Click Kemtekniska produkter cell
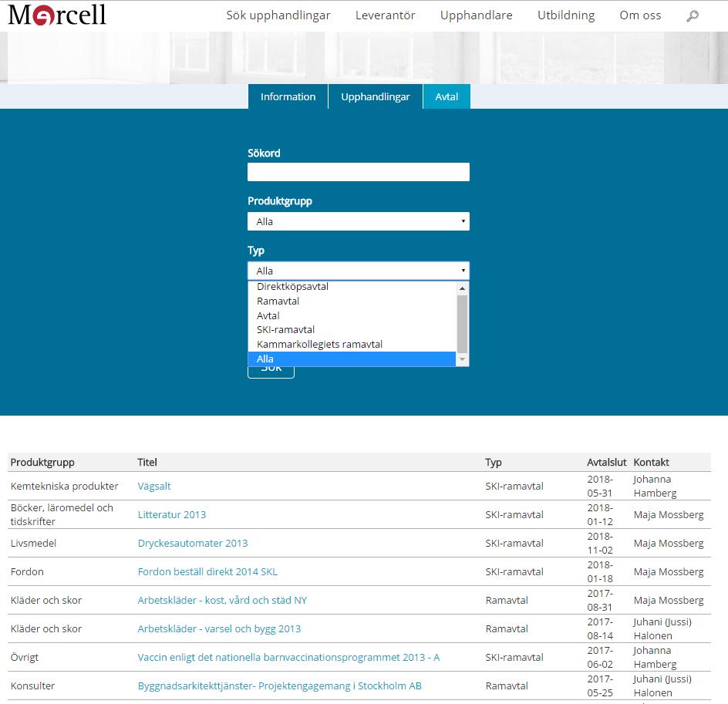 (65, 486)
